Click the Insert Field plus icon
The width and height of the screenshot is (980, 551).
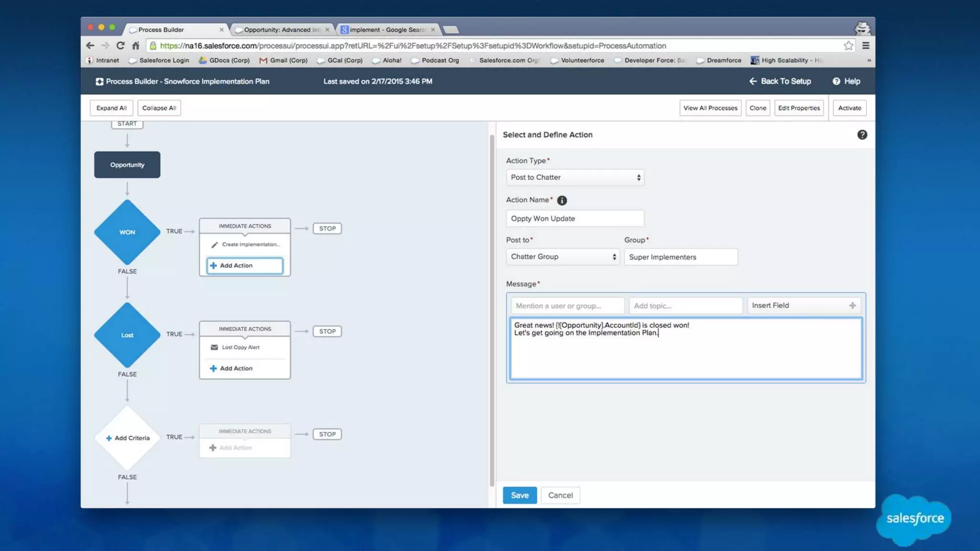coord(852,306)
